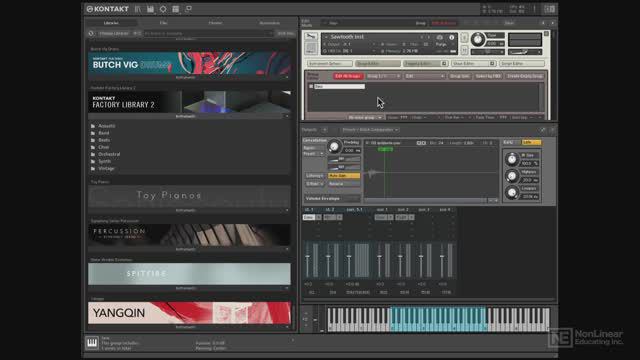Adjust the Highpass knob
This screenshot has height=360, width=640.
pos(511,176)
